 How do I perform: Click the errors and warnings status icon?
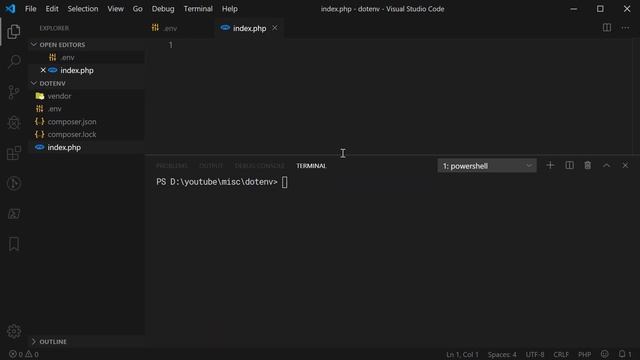24,354
